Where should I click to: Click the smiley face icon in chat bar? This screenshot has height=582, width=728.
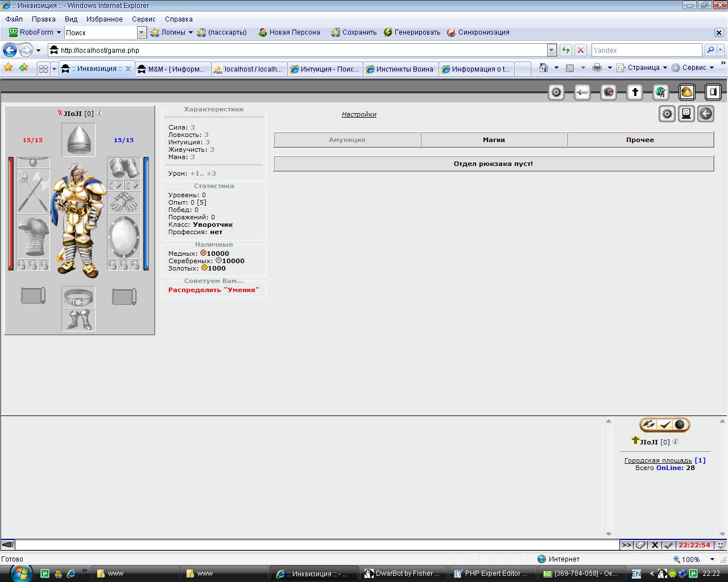click(x=721, y=544)
